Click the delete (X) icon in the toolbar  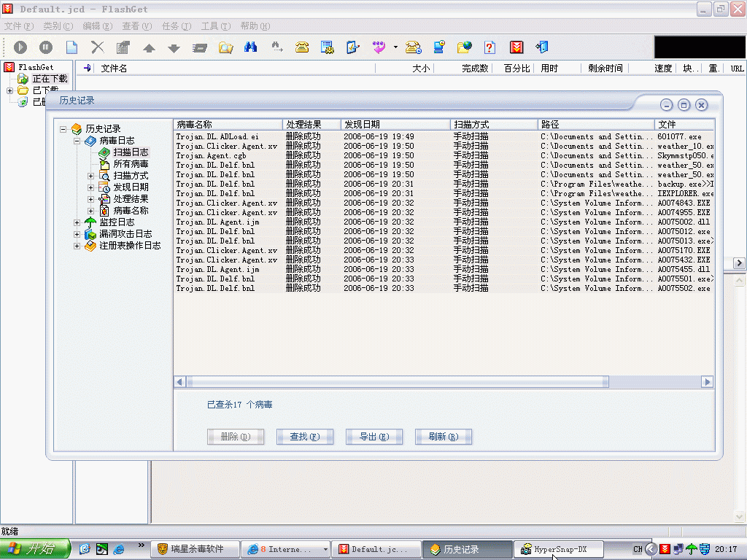coord(97,47)
